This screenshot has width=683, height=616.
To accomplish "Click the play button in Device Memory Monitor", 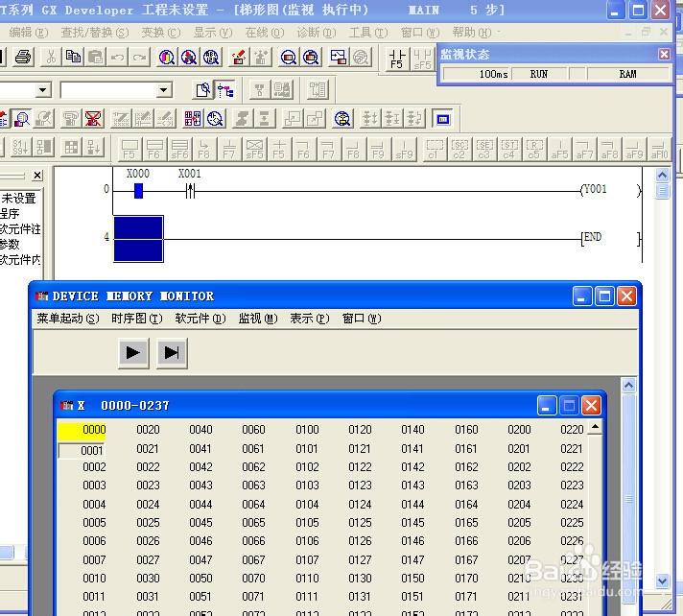I will click(133, 353).
